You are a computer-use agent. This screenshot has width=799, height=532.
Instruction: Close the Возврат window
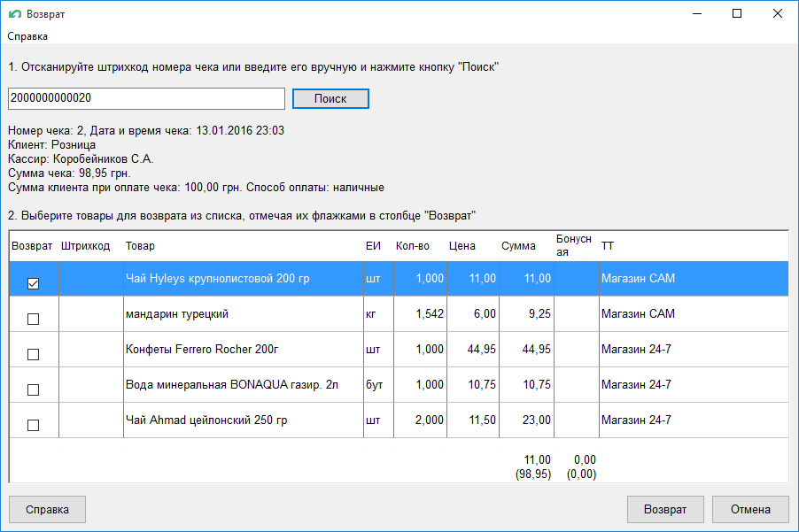778,14
